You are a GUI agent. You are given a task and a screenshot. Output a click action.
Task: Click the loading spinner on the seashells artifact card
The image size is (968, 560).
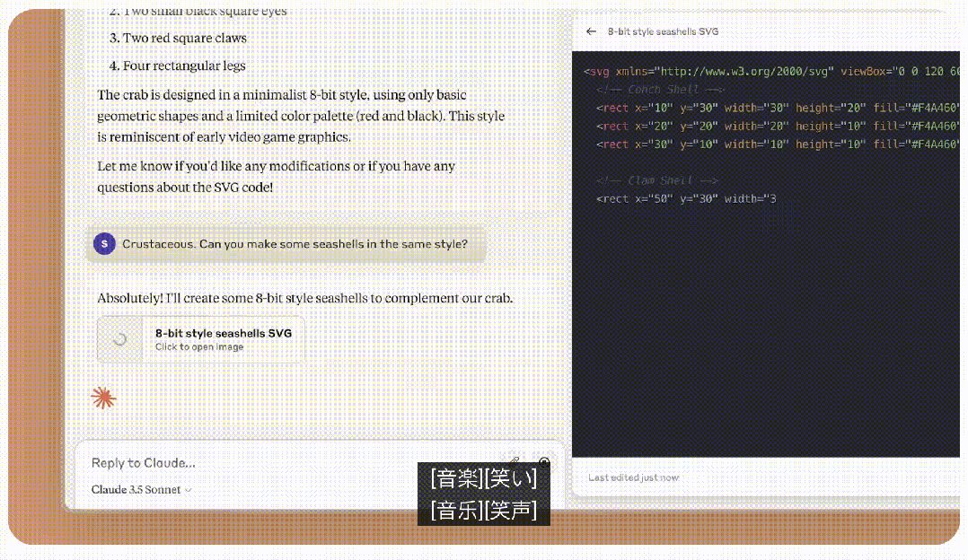(x=120, y=339)
